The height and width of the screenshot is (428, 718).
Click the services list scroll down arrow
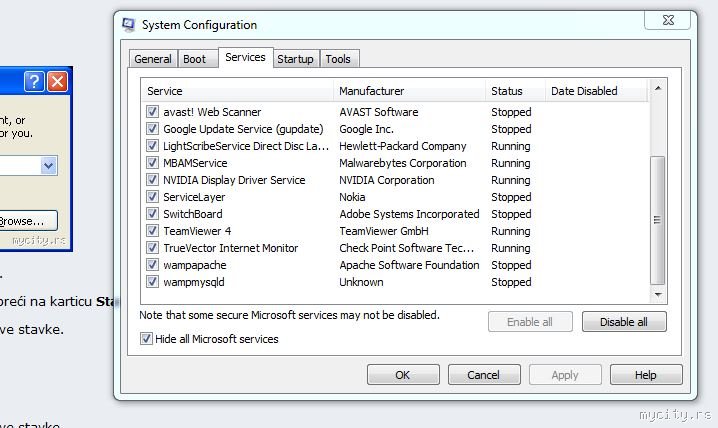point(658,295)
